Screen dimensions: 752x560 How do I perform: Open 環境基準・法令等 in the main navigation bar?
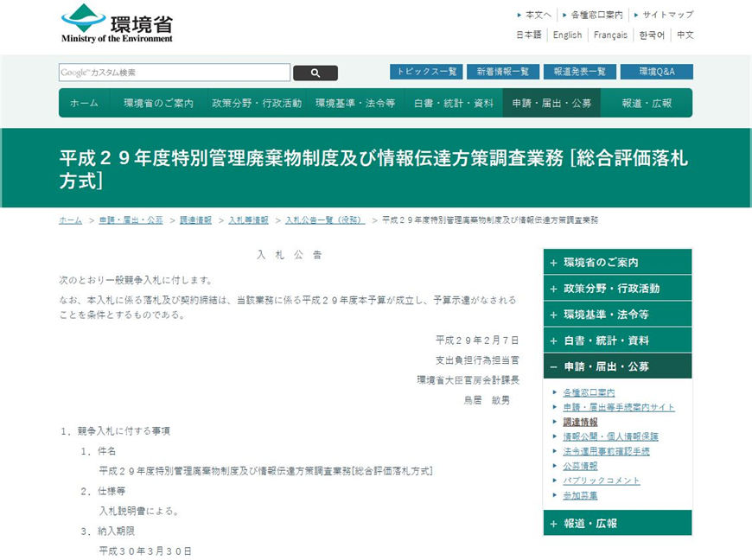tap(354, 103)
